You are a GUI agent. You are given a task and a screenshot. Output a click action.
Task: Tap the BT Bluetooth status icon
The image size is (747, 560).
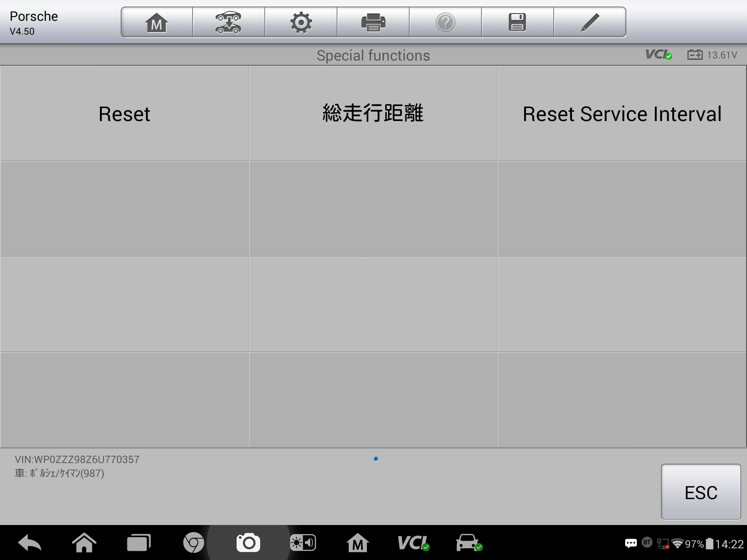click(x=647, y=542)
